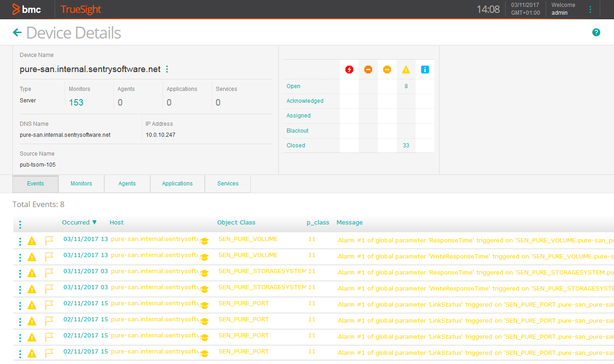Click the 8 open warning events count
Image resolution: width=614 pixels, height=364 pixels.
coord(406,86)
